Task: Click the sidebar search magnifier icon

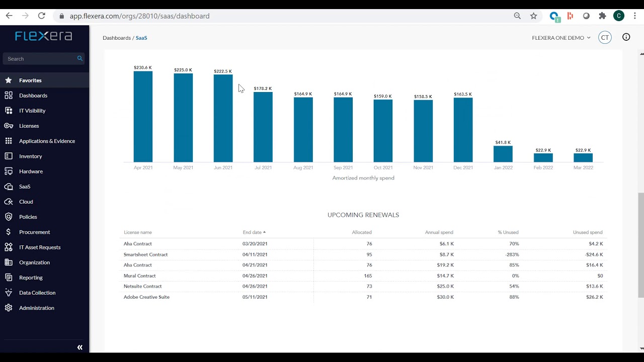Action: click(79, 58)
